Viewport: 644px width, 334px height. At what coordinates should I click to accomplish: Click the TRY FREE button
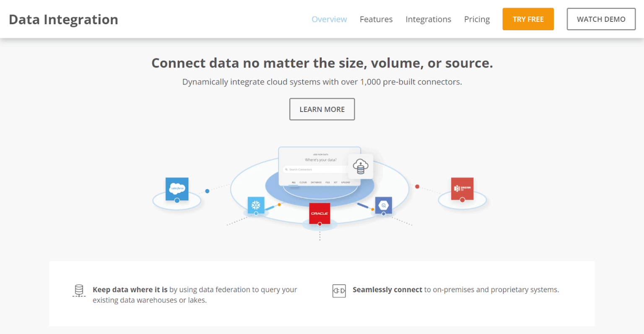(528, 19)
